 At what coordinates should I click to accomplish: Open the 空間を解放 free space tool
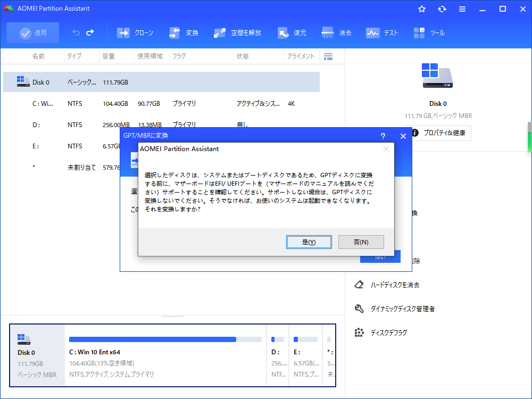tap(237, 33)
